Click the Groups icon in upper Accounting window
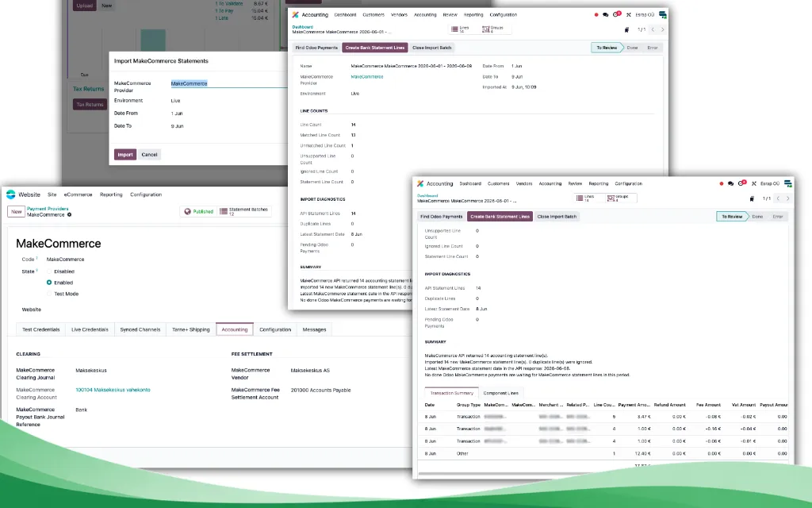 [486, 29]
